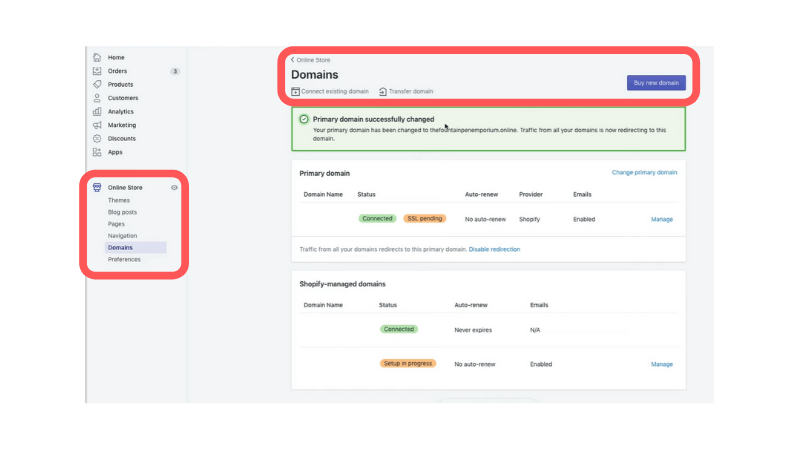Click the Online Store storefront icon

tap(97, 187)
